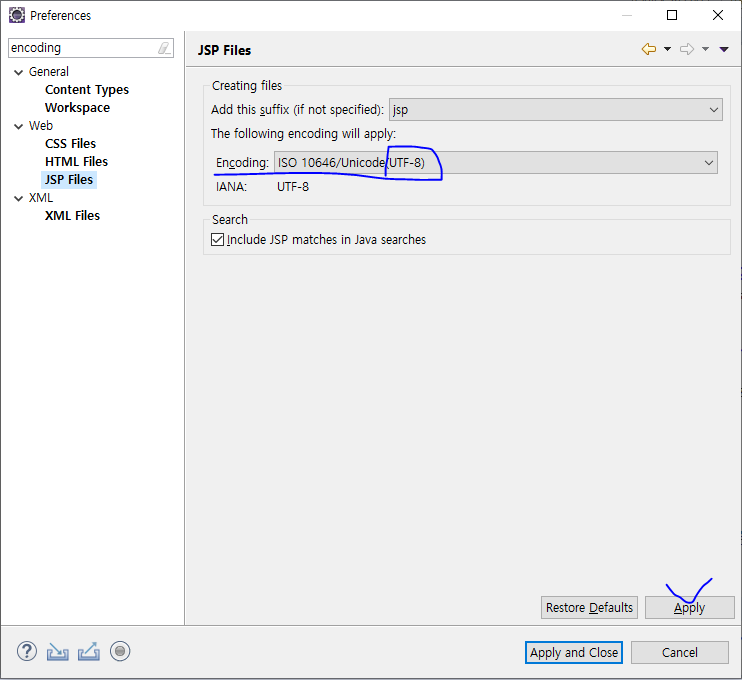Image resolution: width=742 pixels, height=680 pixels.
Task: Close the Preferences window
Action: coord(718,15)
